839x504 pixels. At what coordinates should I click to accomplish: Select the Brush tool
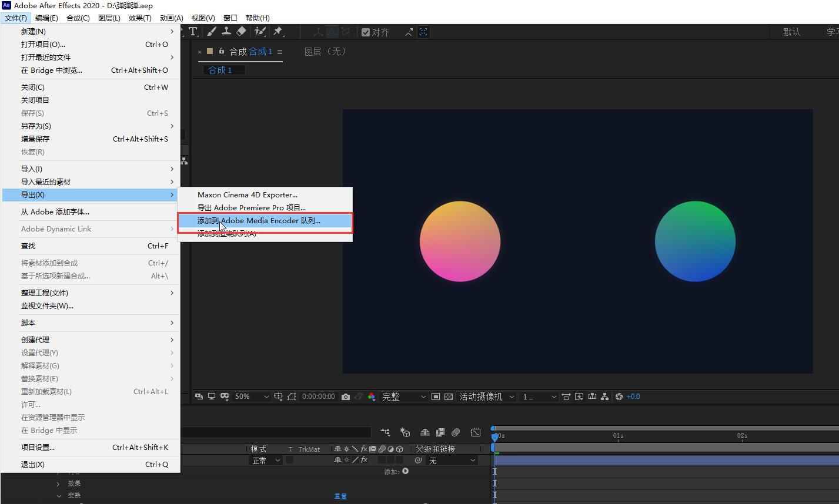click(212, 32)
